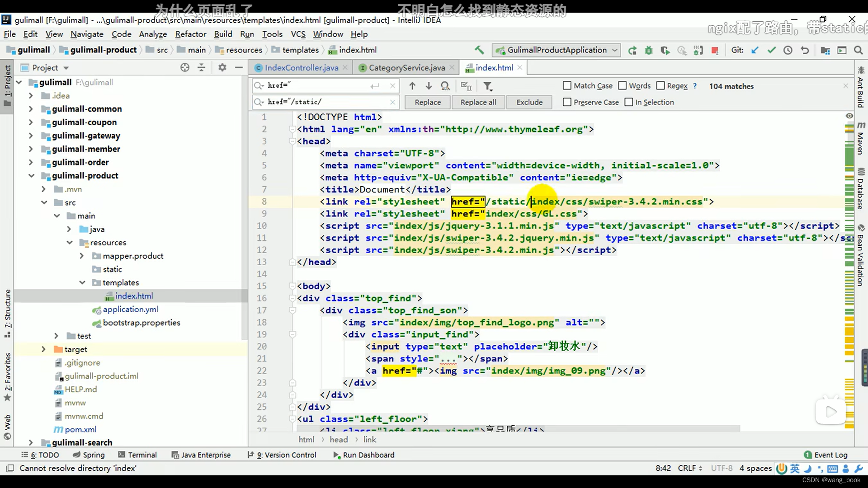Click the Exclude button in find toolbar
Screen dimensions: 868x488
click(529, 102)
